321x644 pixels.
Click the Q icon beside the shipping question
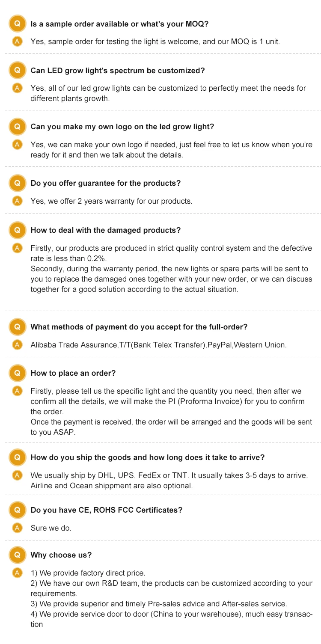[x=17, y=457]
